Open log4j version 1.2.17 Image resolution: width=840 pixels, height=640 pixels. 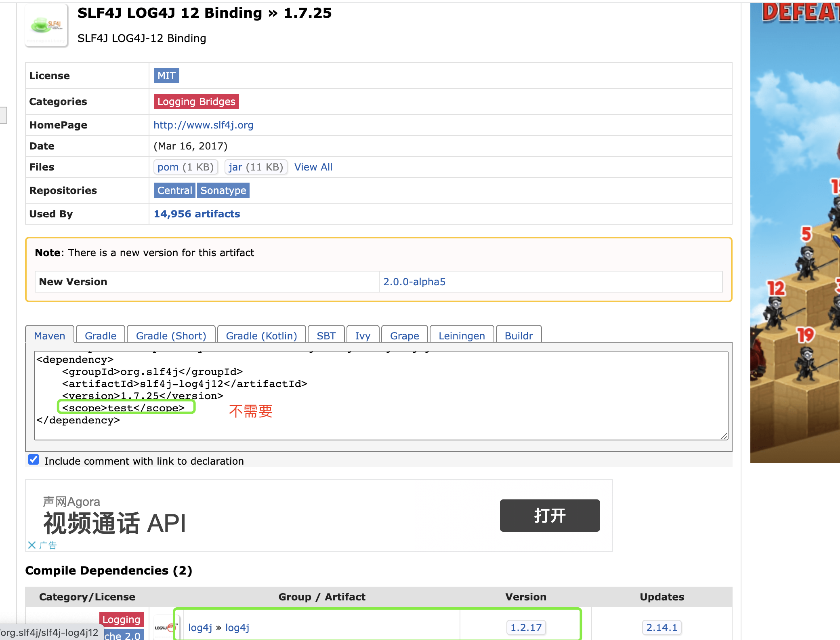click(x=526, y=627)
